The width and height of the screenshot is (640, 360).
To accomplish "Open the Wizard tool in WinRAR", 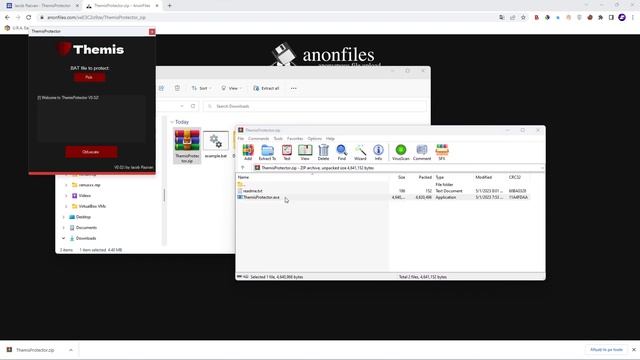I will coord(360,152).
